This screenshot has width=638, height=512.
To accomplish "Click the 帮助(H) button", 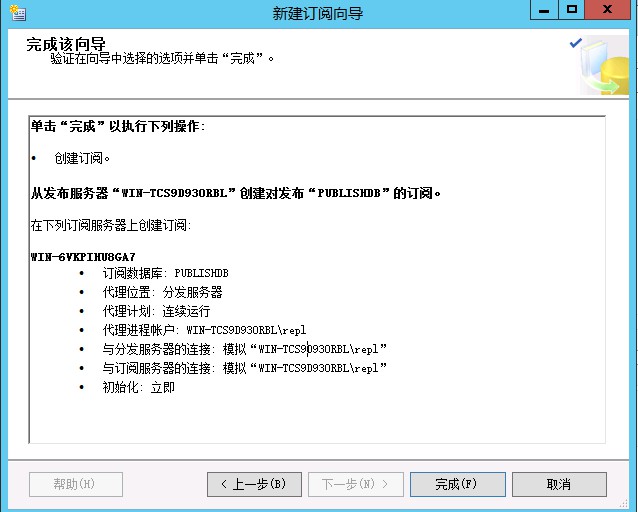I will coord(75,484).
